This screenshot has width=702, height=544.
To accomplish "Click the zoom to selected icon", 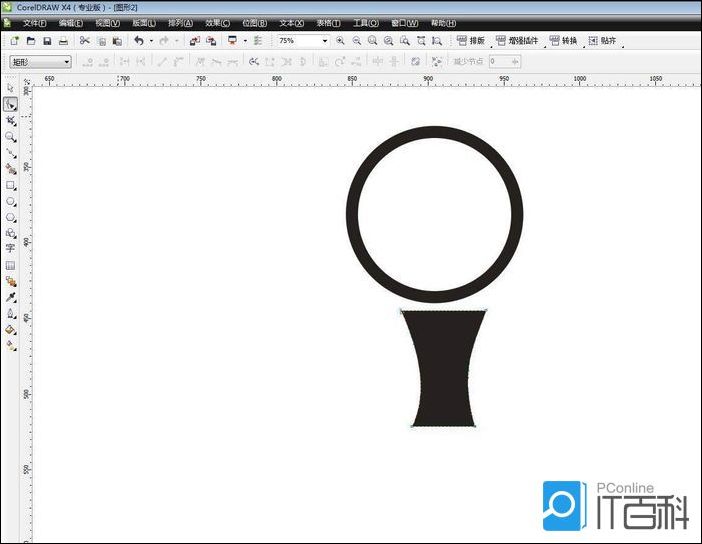I will [x=372, y=41].
